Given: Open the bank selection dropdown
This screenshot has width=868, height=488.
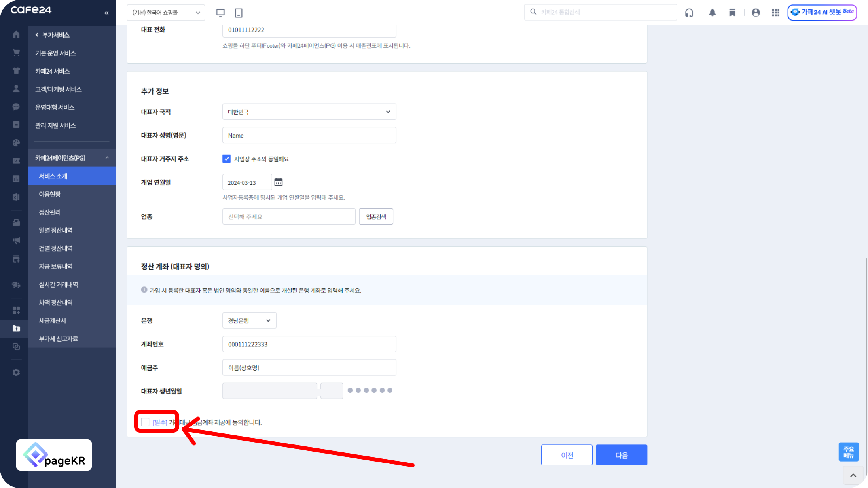Looking at the screenshot, I should coord(249,320).
